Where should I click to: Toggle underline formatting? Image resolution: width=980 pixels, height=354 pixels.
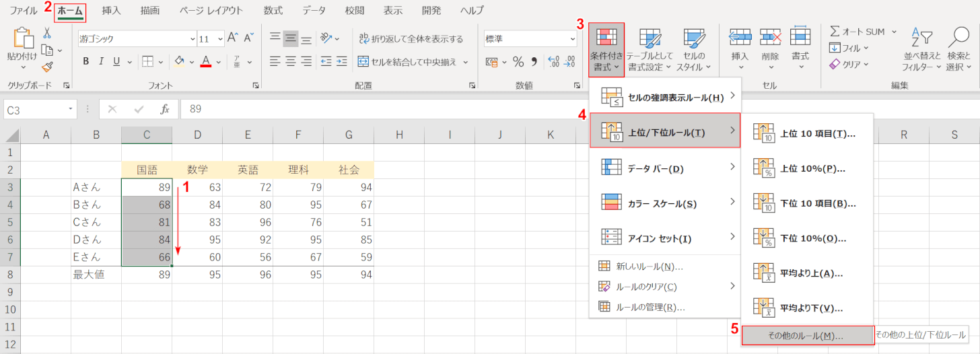tap(117, 61)
